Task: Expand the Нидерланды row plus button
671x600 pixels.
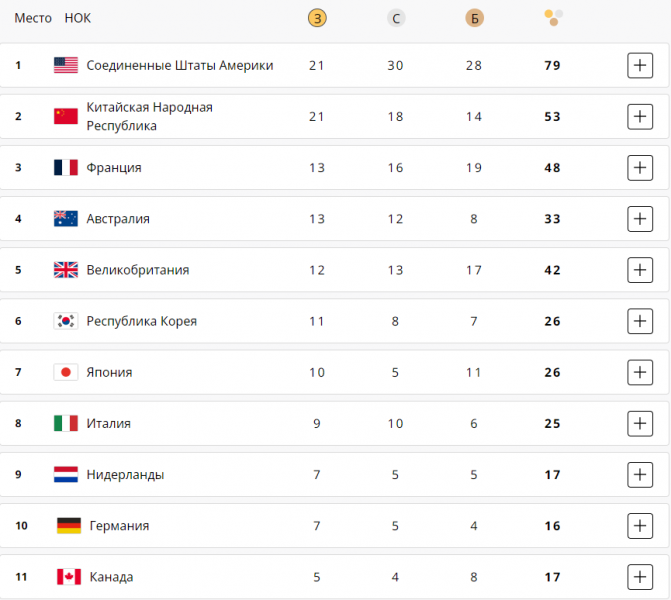Action: coord(640,475)
